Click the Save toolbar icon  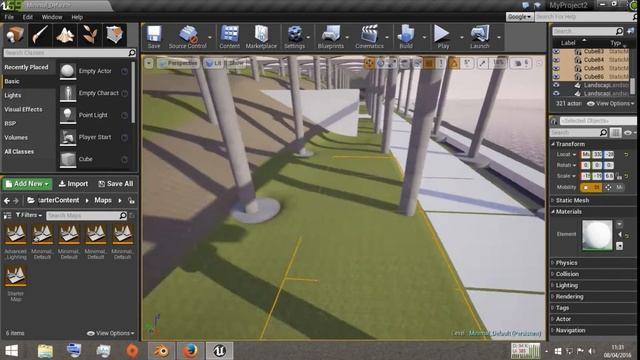(154, 37)
